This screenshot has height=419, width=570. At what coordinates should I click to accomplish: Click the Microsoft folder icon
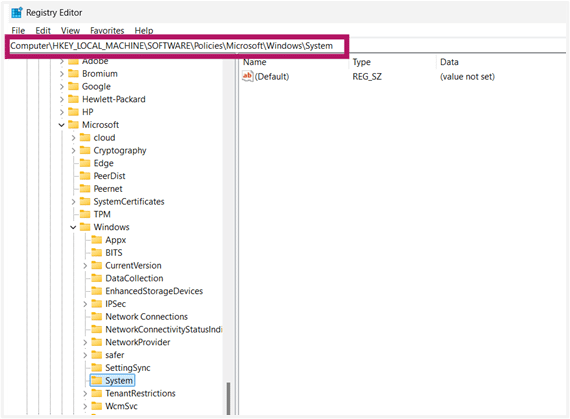tap(73, 125)
